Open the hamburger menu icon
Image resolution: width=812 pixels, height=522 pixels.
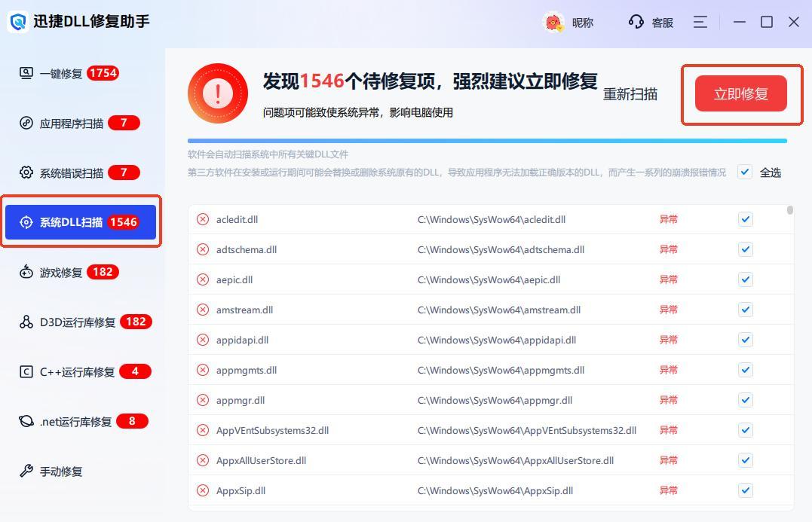pyautogui.click(x=700, y=22)
